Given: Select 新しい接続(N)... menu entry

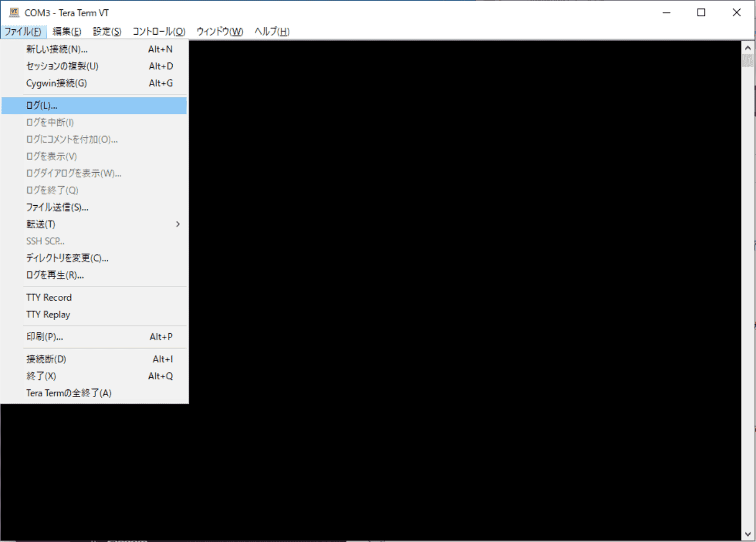Looking at the screenshot, I should click(57, 49).
